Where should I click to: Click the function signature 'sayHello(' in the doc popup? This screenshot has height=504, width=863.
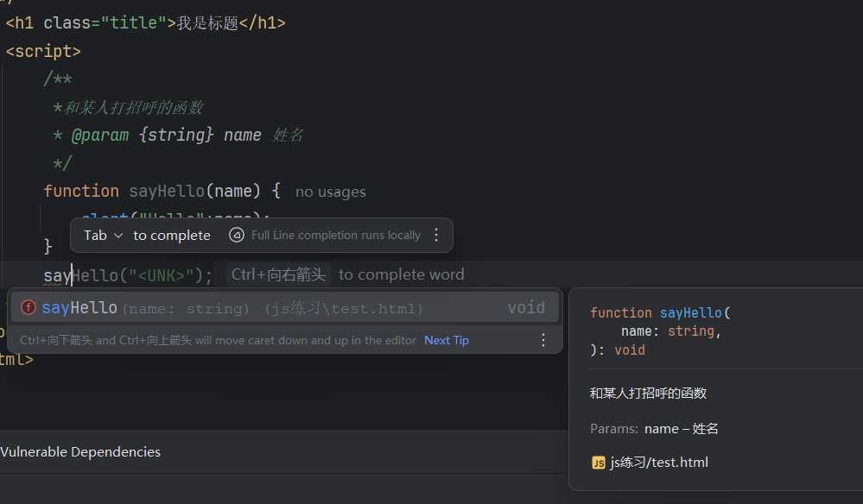pos(695,312)
